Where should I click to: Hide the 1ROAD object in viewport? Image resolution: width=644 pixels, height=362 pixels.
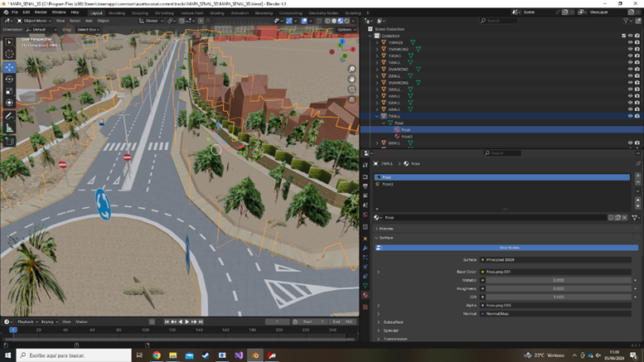(630, 56)
